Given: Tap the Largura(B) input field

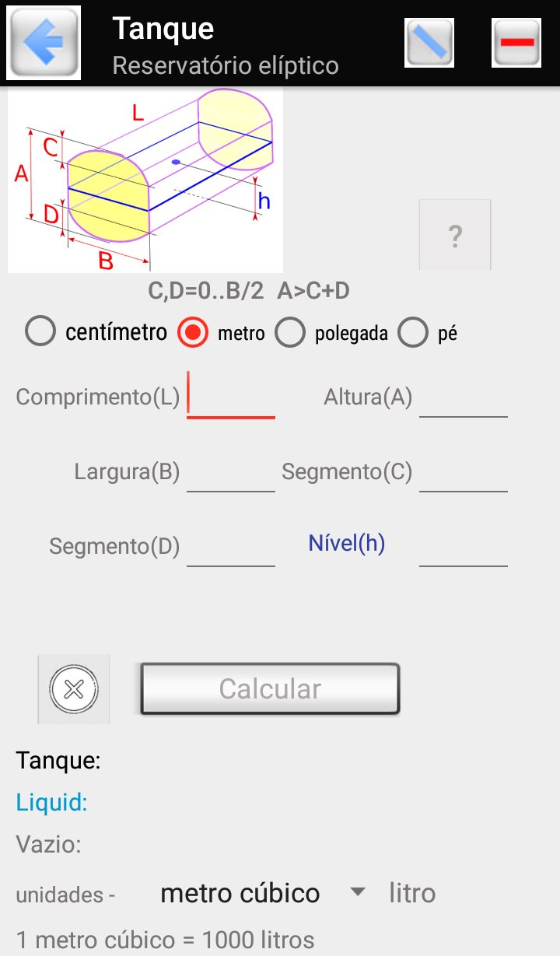Looking at the screenshot, I should (x=231, y=472).
